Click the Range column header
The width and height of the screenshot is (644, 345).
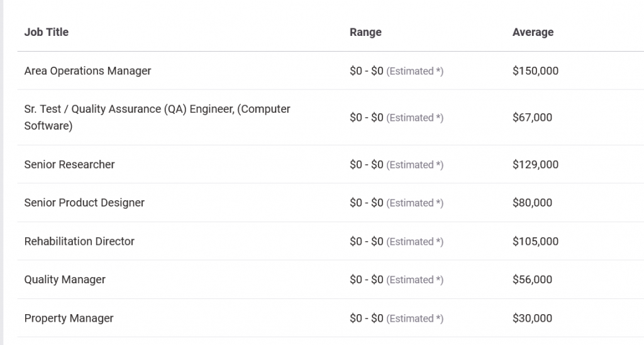pyautogui.click(x=365, y=32)
